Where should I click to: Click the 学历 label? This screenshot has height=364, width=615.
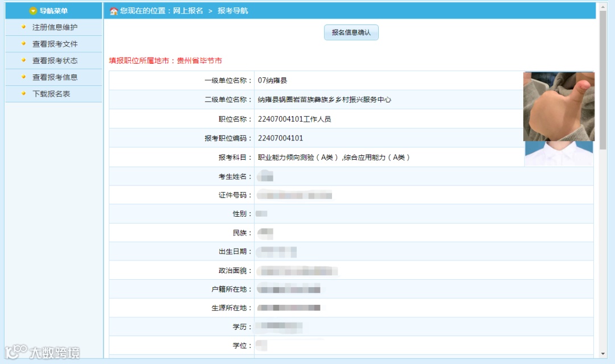coord(242,327)
